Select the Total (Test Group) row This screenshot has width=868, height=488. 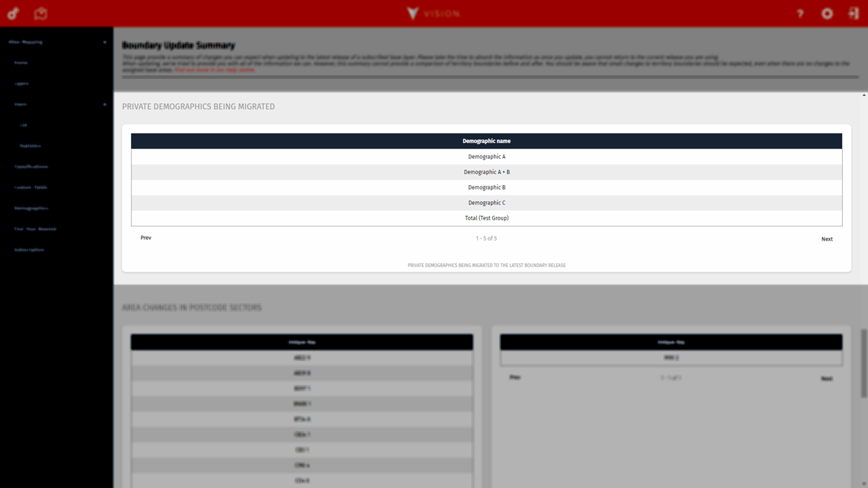(486, 218)
